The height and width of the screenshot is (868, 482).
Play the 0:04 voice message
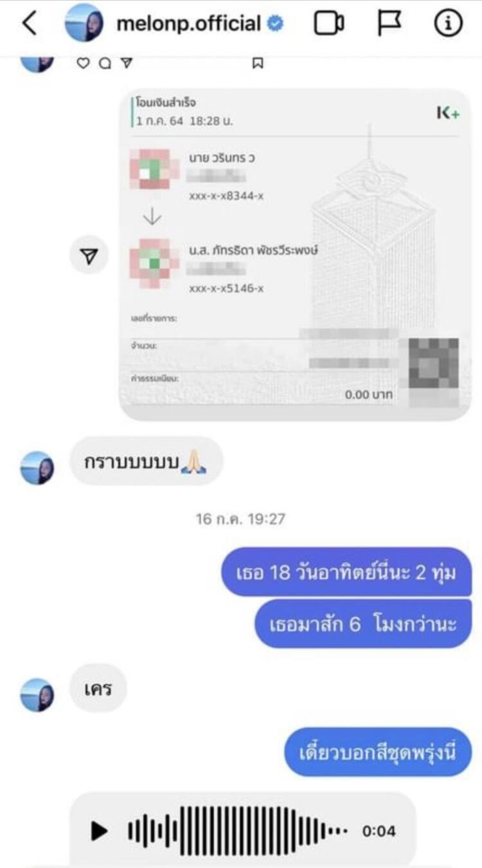click(100, 831)
